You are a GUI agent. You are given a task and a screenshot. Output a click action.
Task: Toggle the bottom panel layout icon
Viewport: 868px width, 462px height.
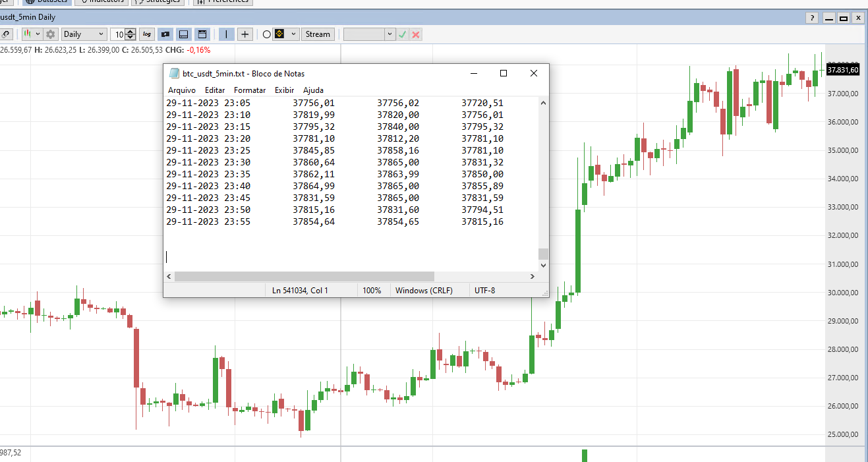pyautogui.click(x=184, y=34)
